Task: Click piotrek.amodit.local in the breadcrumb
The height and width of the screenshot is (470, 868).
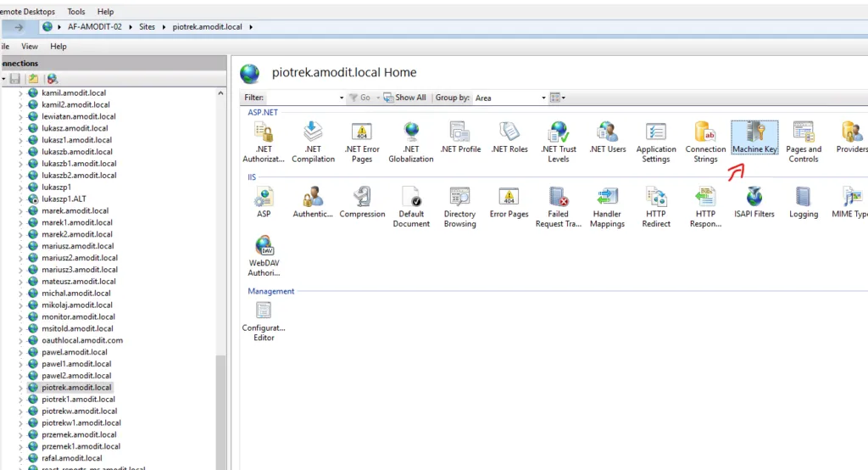Action: [207, 26]
